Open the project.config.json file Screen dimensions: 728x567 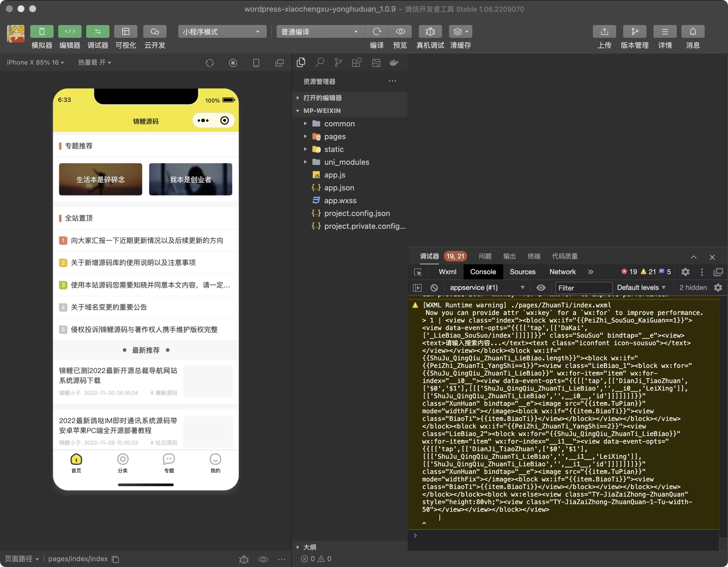pyautogui.click(x=350, y=213)
